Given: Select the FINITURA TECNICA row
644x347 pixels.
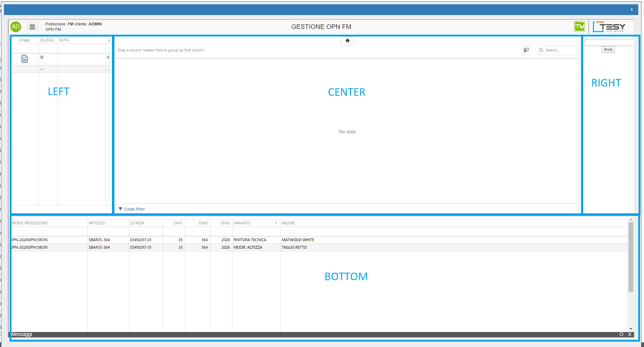Looking at the screenshot, I should 250,240.
